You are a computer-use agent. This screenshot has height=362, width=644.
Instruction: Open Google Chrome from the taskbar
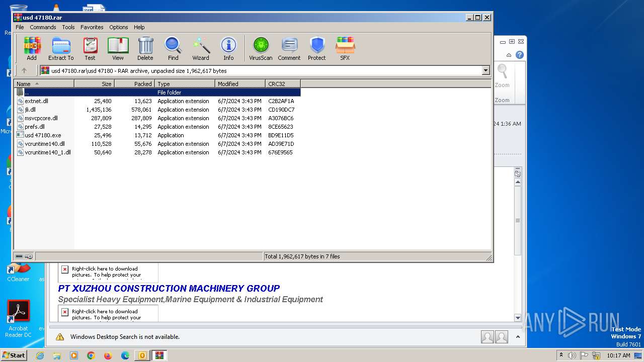tap(91, 355)
